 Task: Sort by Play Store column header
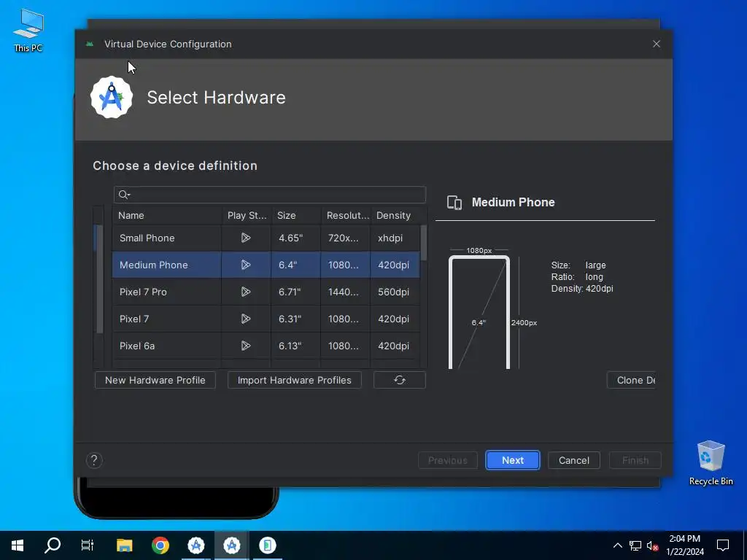point(247,215)
